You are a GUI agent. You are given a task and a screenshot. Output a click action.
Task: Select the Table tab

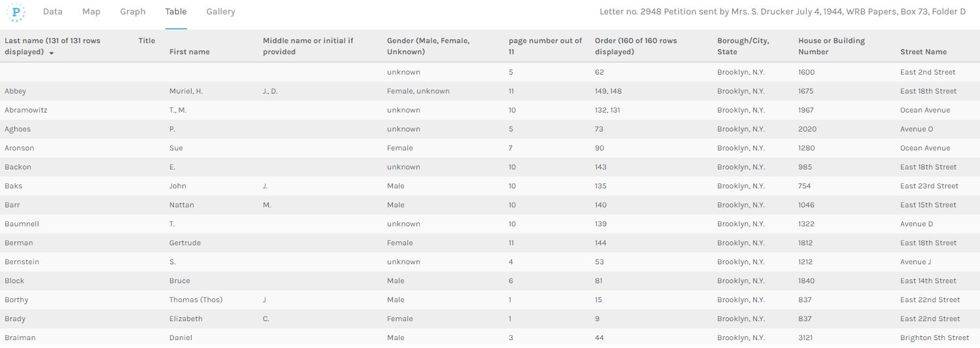pos(176,12)
